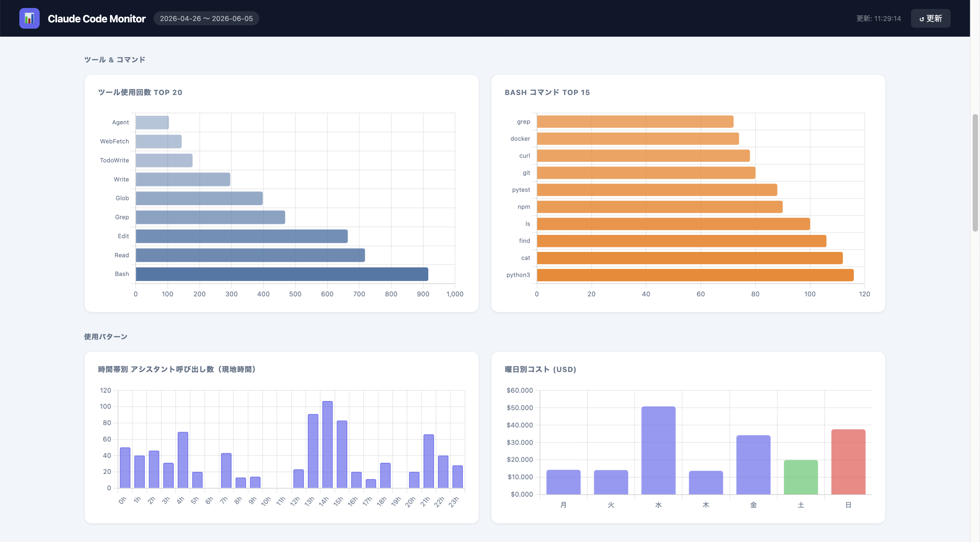Viewport: 980px width, 542px height.
Task: Click the Bash bar in tool usage chart
Action: point(282,274)
